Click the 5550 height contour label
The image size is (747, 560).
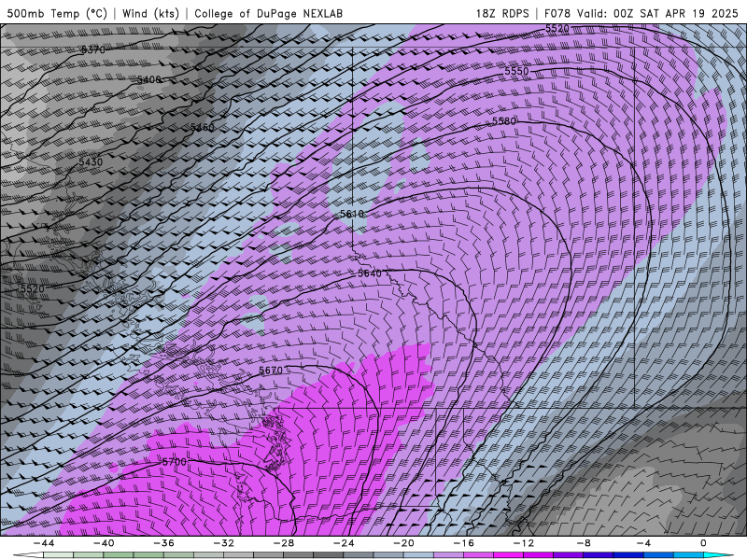point(517,71)
